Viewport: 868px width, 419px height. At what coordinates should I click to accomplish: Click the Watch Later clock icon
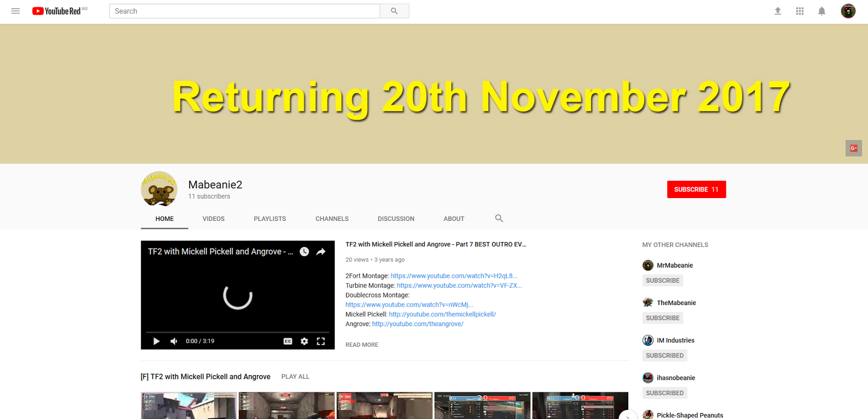[x=304, y=251]
